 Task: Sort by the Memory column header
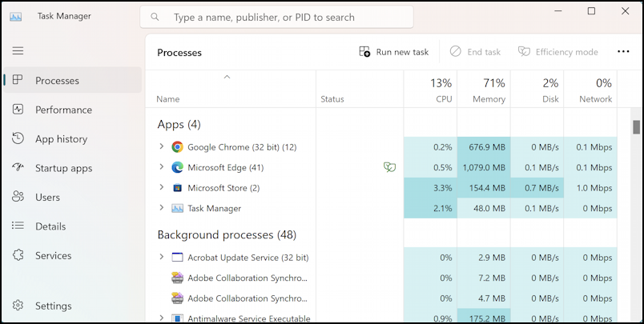click(484, 90)
